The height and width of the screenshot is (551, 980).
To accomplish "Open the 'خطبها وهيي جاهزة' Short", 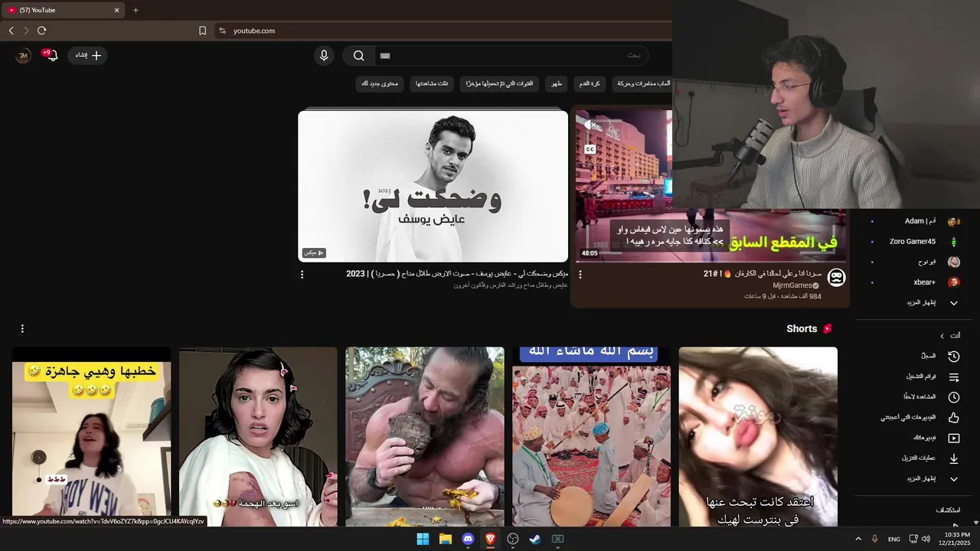I will [x=91, y=436].
